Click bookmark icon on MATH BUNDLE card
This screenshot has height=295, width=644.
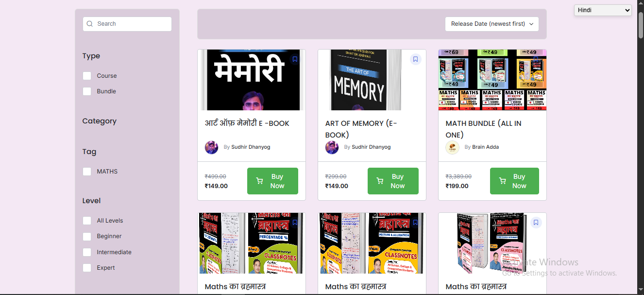[536, 59]
